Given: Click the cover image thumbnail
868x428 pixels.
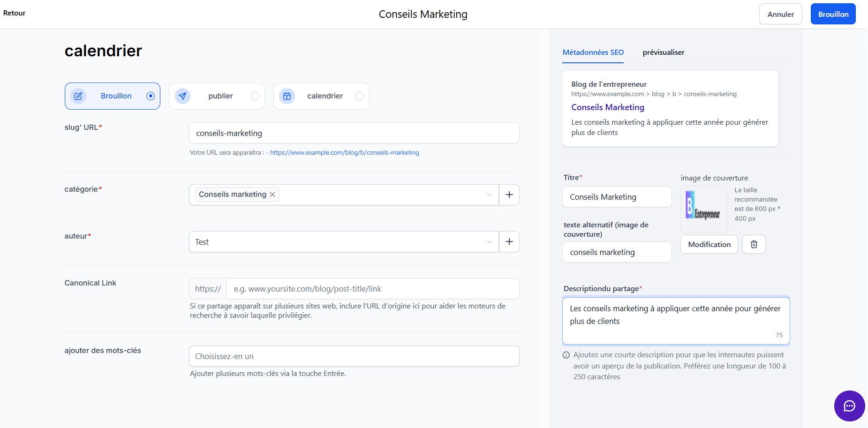Looking at the screenshot, I should [x=703, y=208].
